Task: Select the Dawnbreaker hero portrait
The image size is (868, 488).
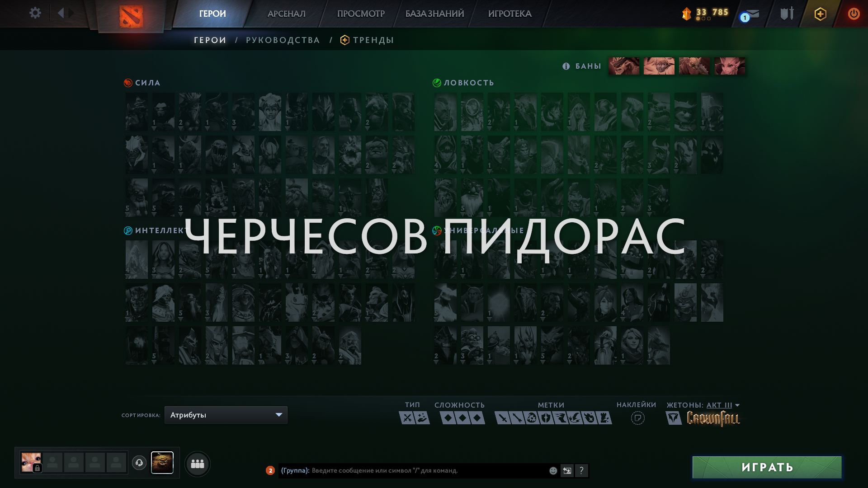Action: [270, 112]
